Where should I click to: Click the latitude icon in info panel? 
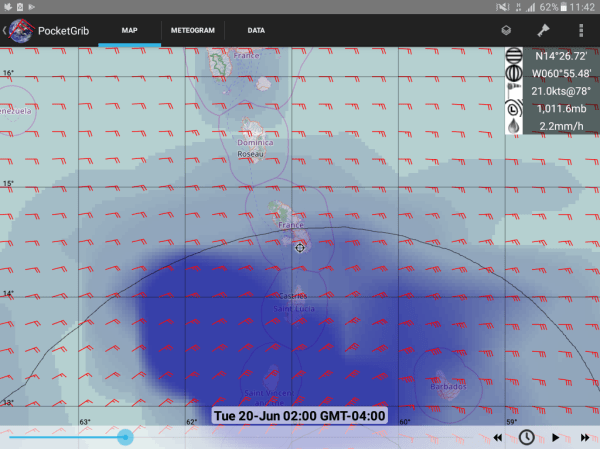pos(513,56)
